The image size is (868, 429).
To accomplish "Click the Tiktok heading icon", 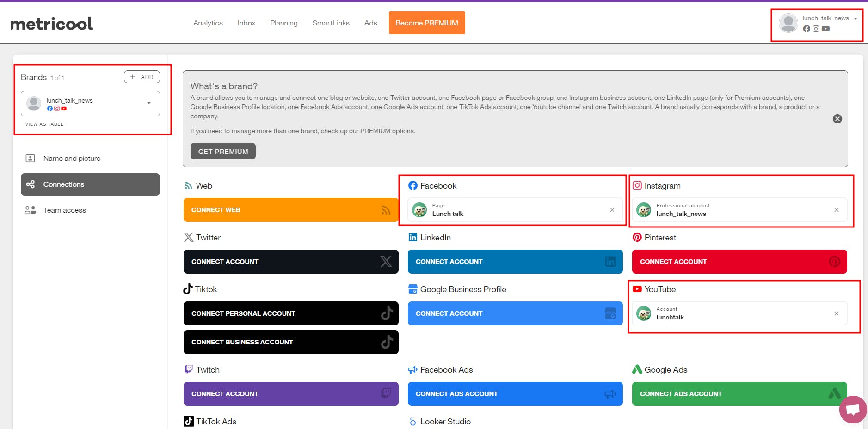I will click(188, 289).
